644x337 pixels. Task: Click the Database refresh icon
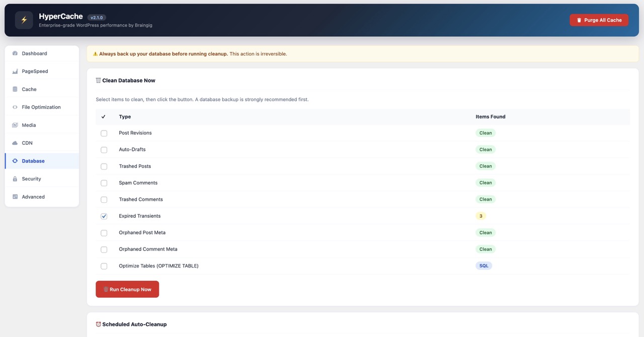tap(15, 161)
